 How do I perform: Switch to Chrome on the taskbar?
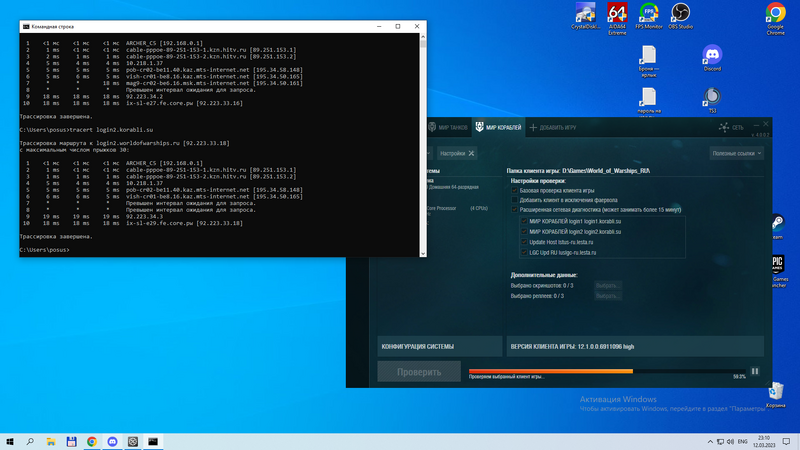pos(92,441)
